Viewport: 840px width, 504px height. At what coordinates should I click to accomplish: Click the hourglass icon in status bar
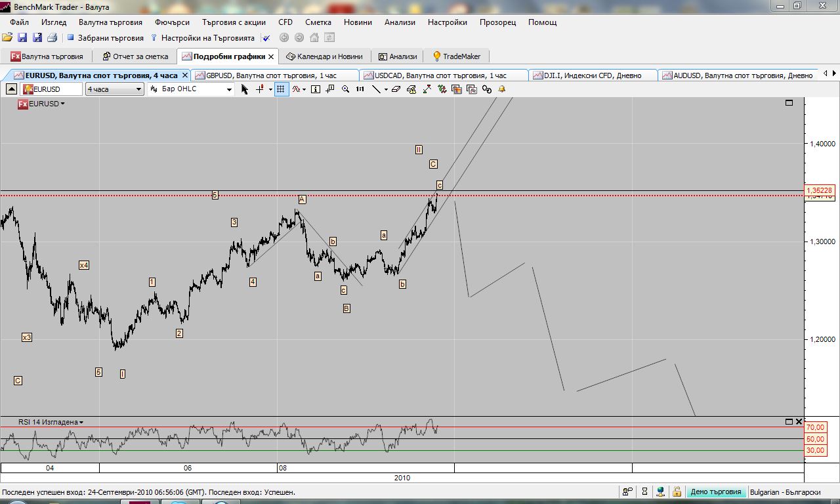644,492
